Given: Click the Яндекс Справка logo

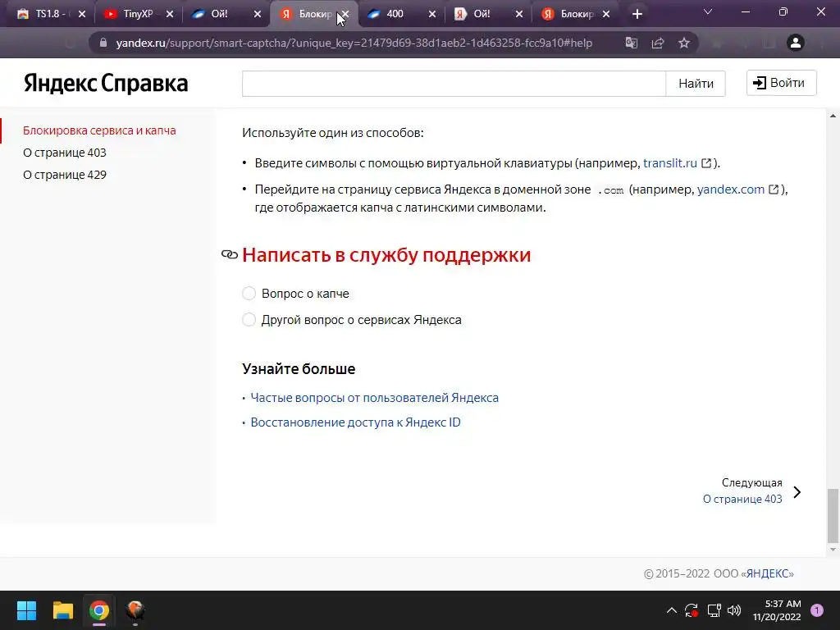Looking at the screenshot, I should [x=106, y=83].
